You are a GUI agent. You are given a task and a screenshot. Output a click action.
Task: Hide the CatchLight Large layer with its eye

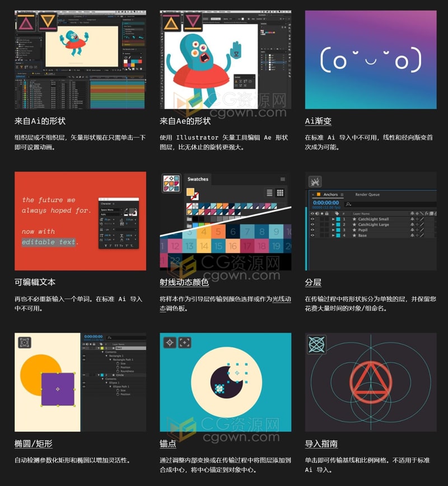coord(312,225)
